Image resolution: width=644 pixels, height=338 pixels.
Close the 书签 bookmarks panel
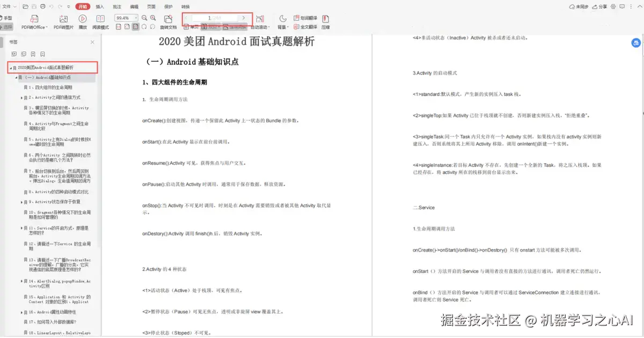[92, 41]
